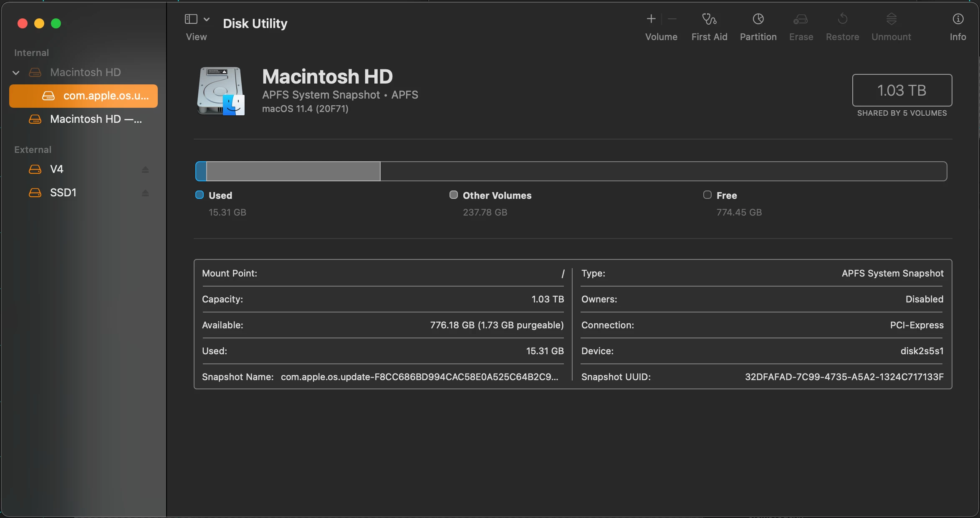Viewport: 980px width, 518px height.
Task: Click the blue Used legend swatch
Action: (200, 195)
